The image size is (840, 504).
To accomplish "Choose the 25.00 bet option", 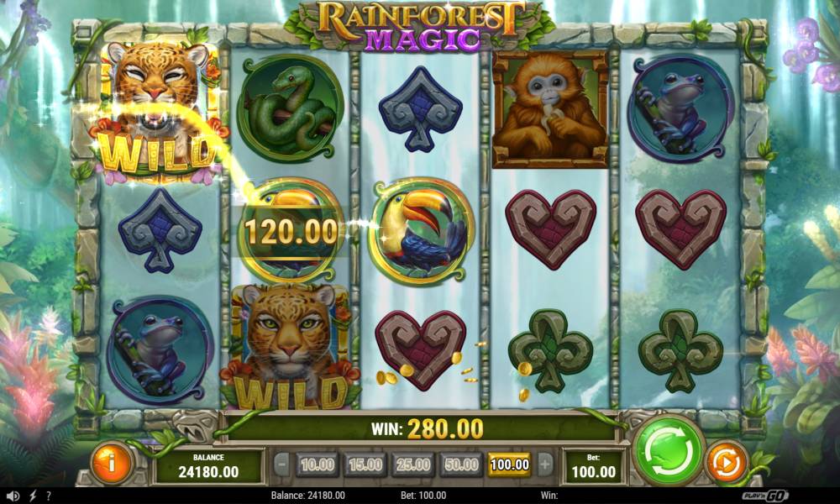I will 413,465.
